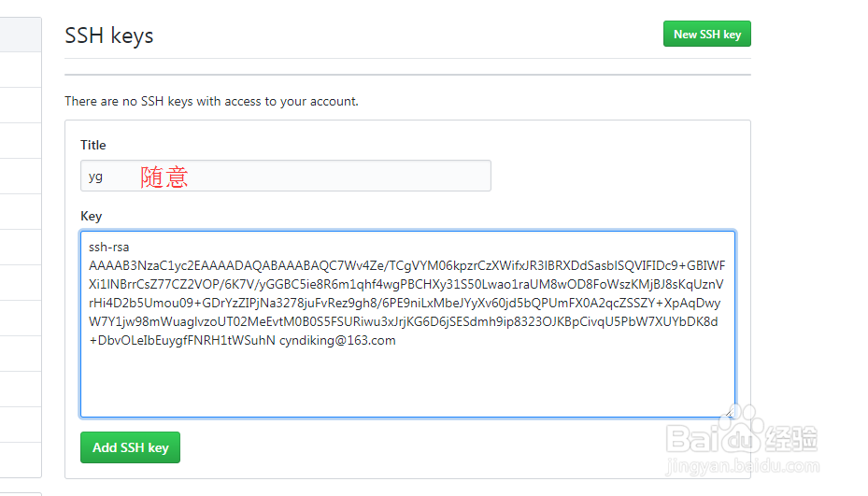
Task: Click the New SSH key button
Action: (706, 35)
